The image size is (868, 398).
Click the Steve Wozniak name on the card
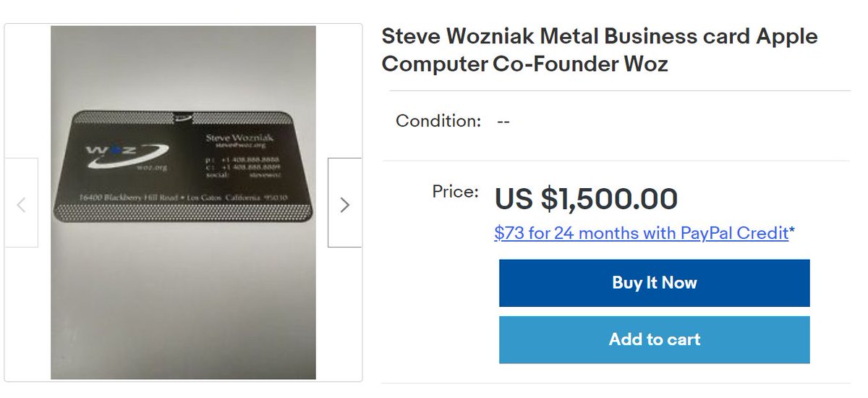tap(236, 137)
